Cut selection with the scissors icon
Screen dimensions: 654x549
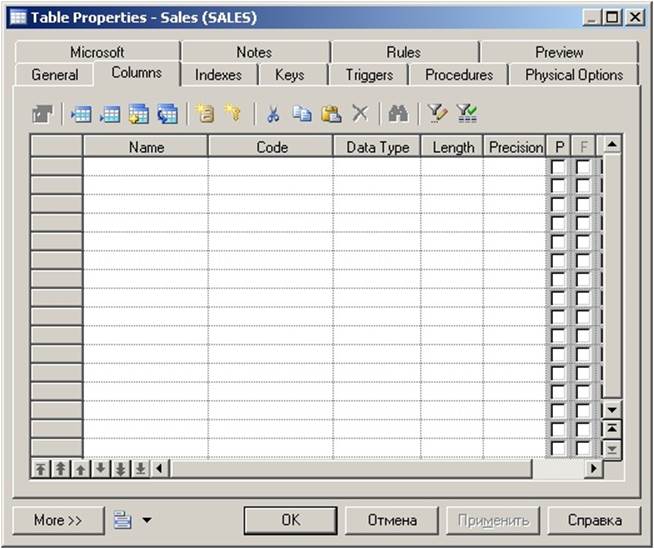272,113
